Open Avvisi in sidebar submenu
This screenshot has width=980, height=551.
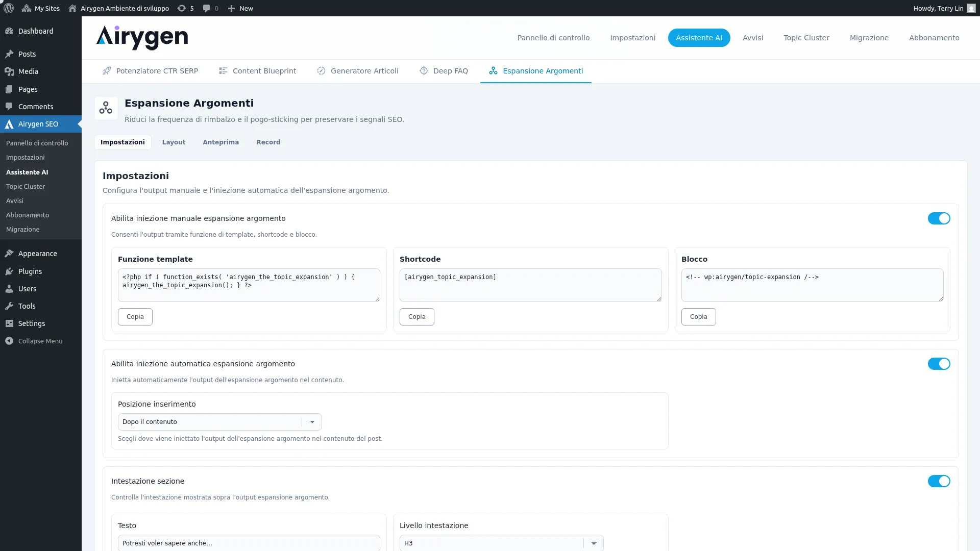coord(15,201)
